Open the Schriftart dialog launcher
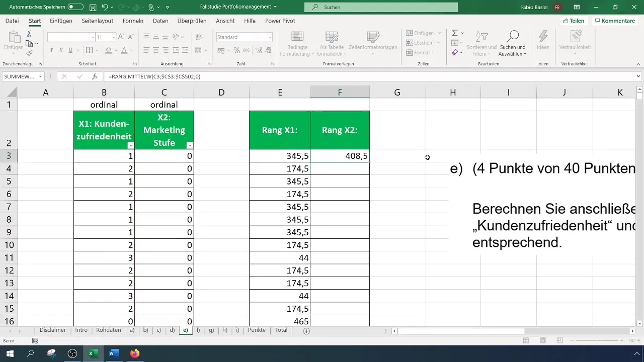Image resolution: width=644 pixels, height=362 pixels. [135, 64]
